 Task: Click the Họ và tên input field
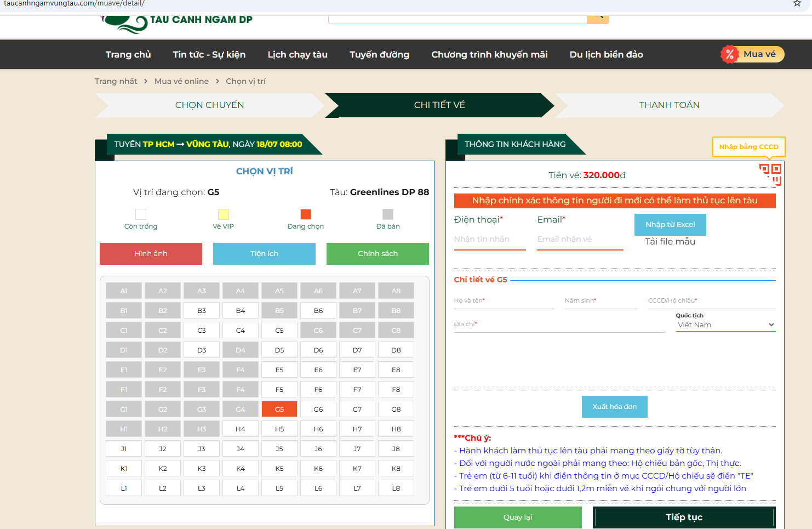click(x=503, y=301)
